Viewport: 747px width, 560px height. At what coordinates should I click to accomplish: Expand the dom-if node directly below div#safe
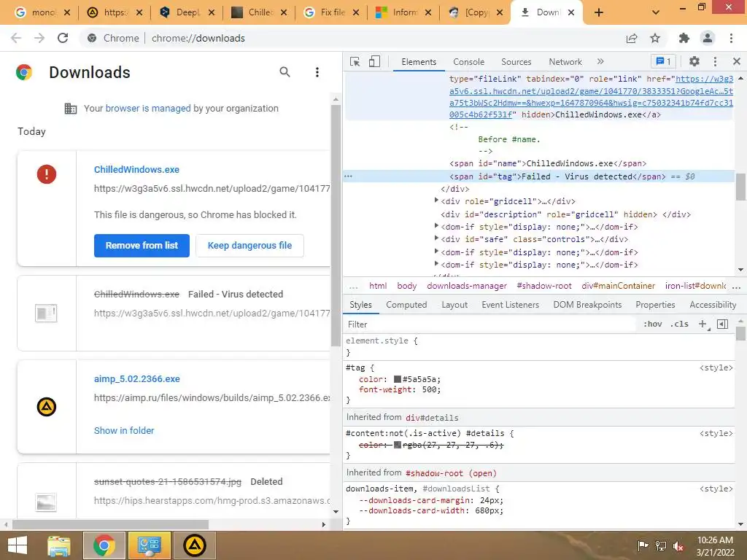pyautogui.click(x=436, y=252)
